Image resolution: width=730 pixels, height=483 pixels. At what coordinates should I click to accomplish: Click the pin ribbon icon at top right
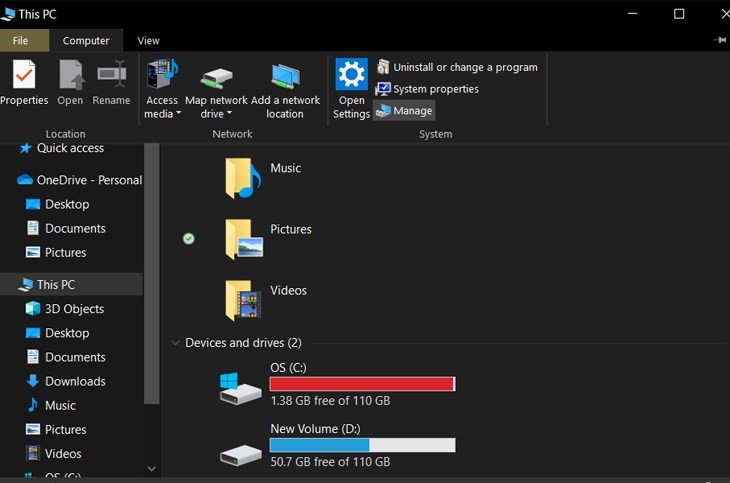click(x=720, y=40)
